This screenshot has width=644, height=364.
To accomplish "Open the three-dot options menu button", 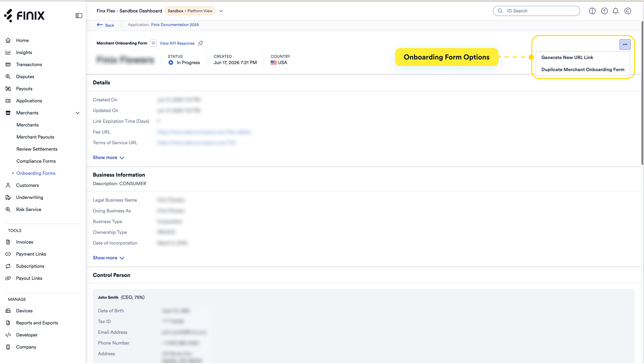I will [x=625, y=44].
